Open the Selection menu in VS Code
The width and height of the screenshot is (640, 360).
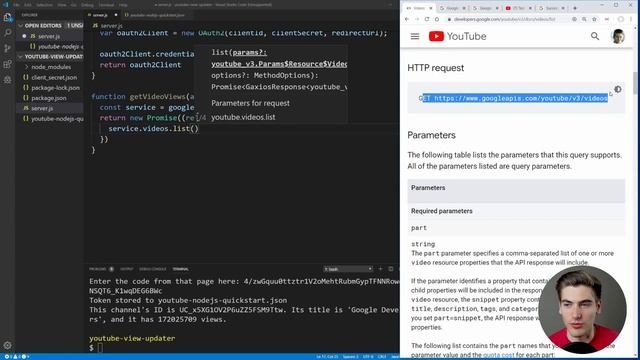[x=44, y=5]
